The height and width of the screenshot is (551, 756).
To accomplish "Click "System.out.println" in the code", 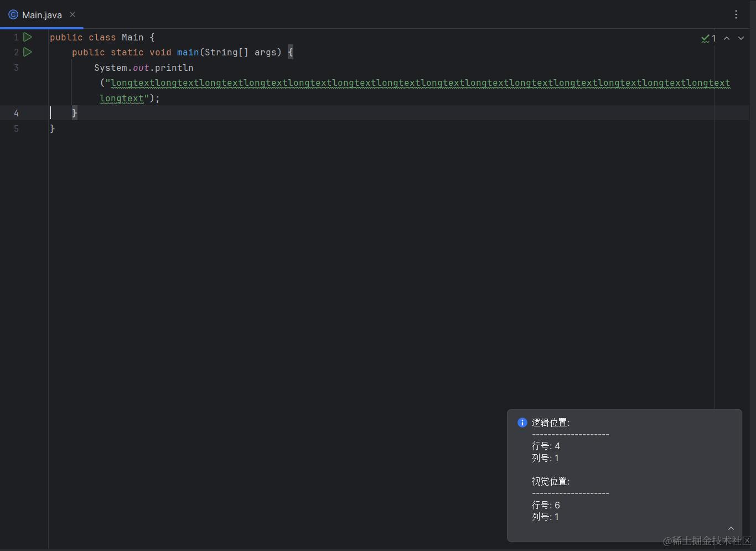I will (x=144, y=68).
